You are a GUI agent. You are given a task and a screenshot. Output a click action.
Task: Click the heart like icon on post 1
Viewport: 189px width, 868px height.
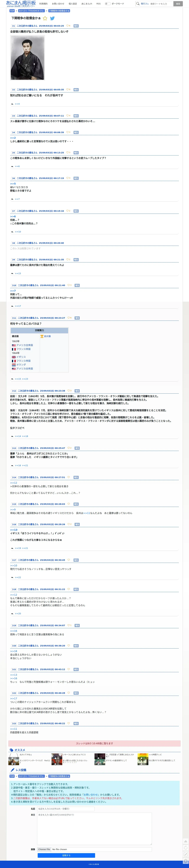(68, 26)
